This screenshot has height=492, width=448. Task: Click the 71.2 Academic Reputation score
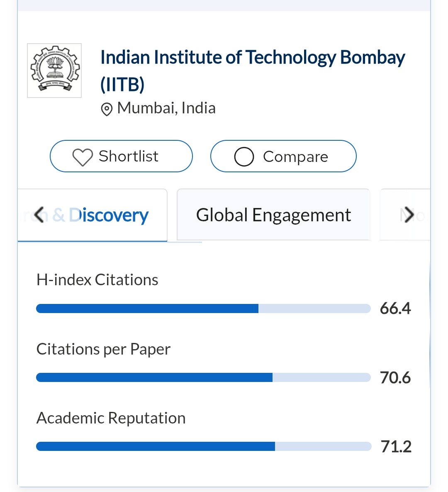(x=396, y=447)
